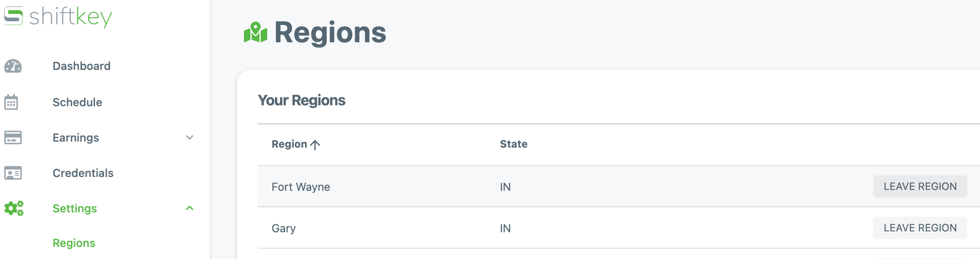980x259 pixels.
Task: Go to the Schedule page
Action: pyautogui.click(x=77, y=102)
